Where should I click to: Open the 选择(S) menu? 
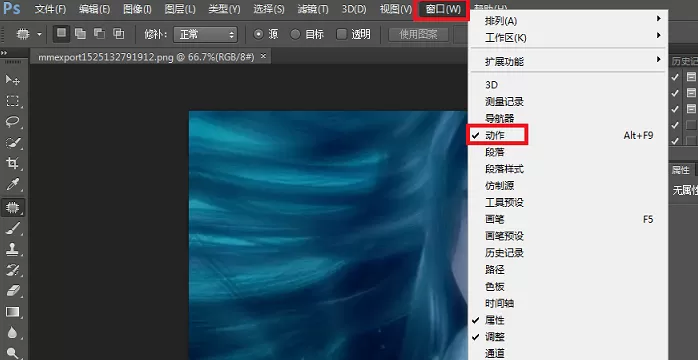click(x=268, y=9)
